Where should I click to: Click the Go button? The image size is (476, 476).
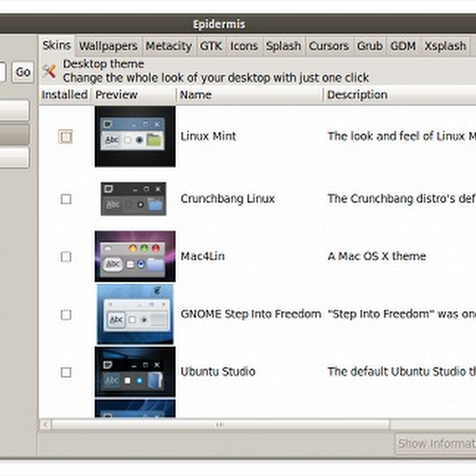coord(23,72)
